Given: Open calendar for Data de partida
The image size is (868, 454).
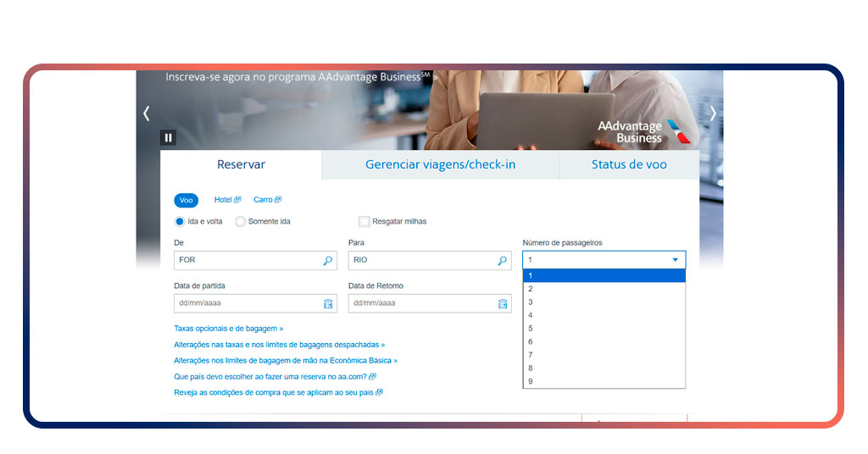Looking at the screenshot, I should pyautogui.click(x=328, y=303).
